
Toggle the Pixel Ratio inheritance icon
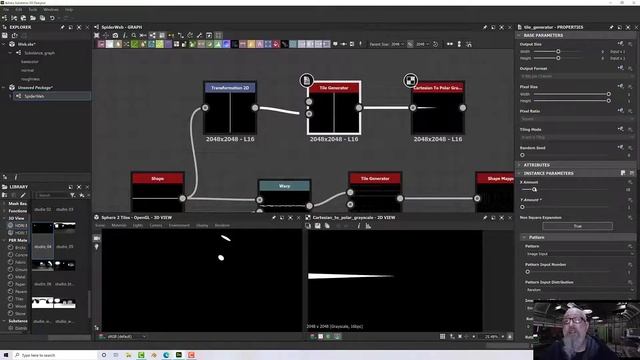pos(620,111)
